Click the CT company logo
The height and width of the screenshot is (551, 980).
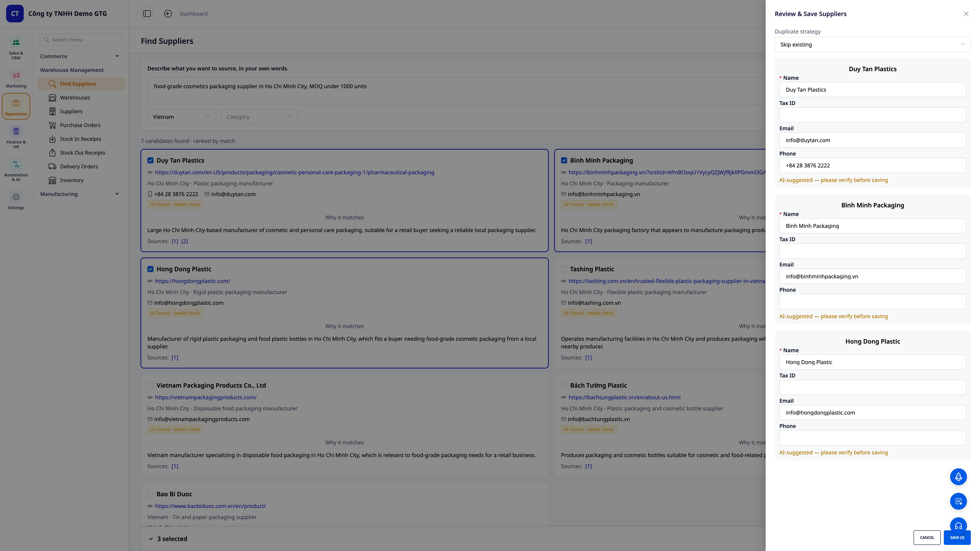[x=15, y=14]
